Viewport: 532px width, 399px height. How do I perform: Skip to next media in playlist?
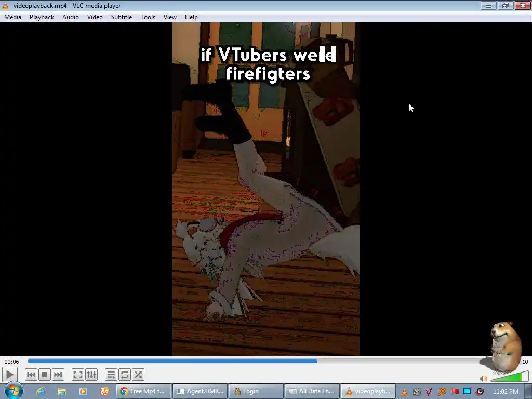pos(58,375)
